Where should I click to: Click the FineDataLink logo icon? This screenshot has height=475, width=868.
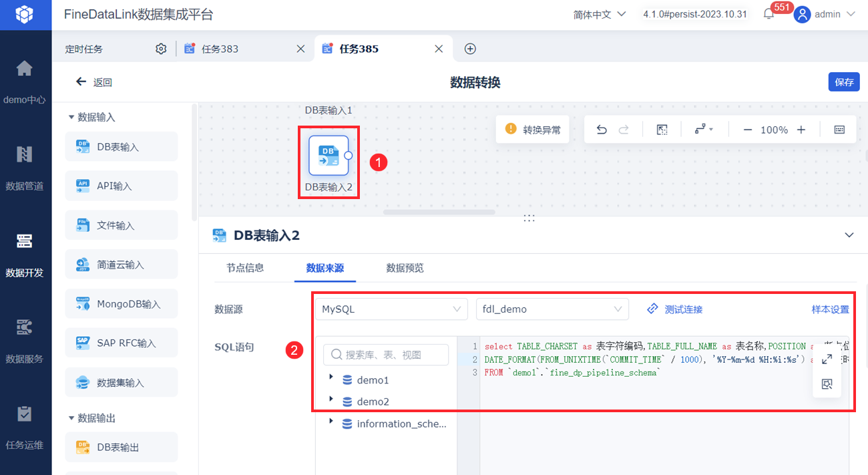(25, 14)
